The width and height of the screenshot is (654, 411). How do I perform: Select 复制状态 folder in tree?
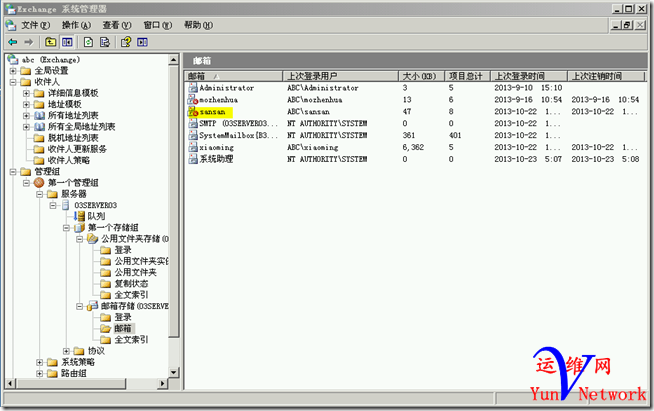(x=131, y=284)
